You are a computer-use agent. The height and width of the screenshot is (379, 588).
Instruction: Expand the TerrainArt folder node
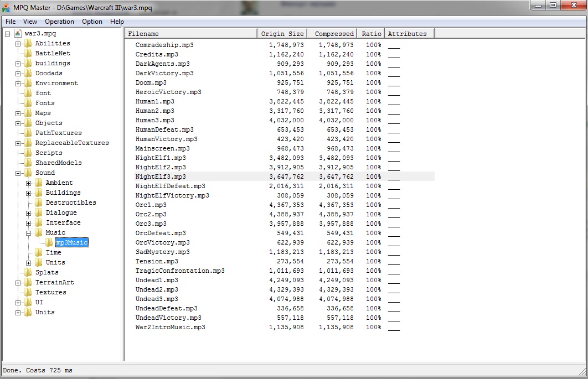(x=18, y=283)
